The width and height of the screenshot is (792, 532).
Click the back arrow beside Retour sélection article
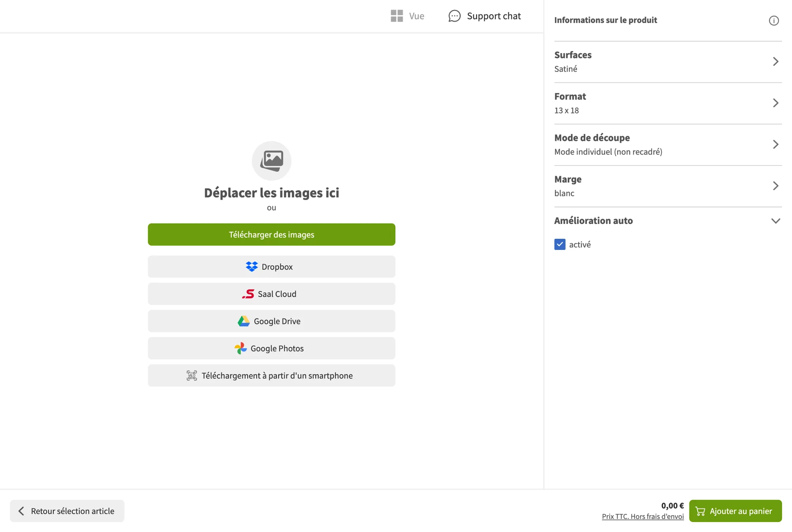pyautogui.click(x=21, y=511)
